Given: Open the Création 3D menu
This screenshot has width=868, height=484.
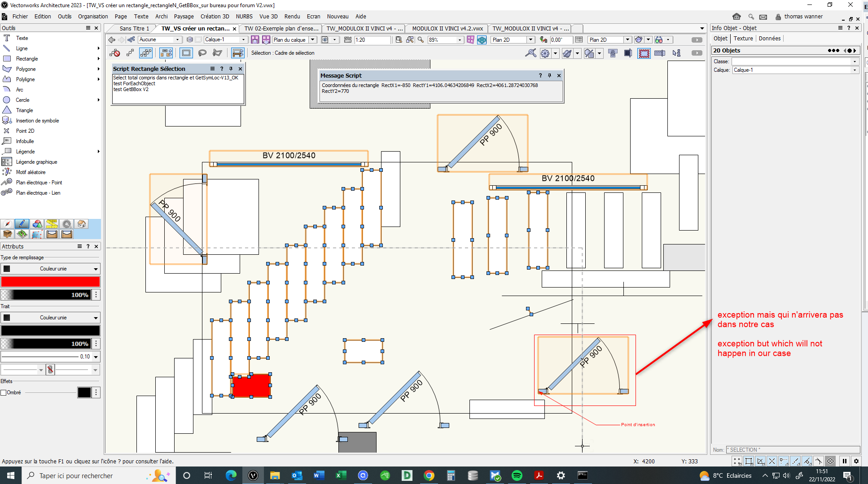Looking at the screenshot, I should 215,17.
